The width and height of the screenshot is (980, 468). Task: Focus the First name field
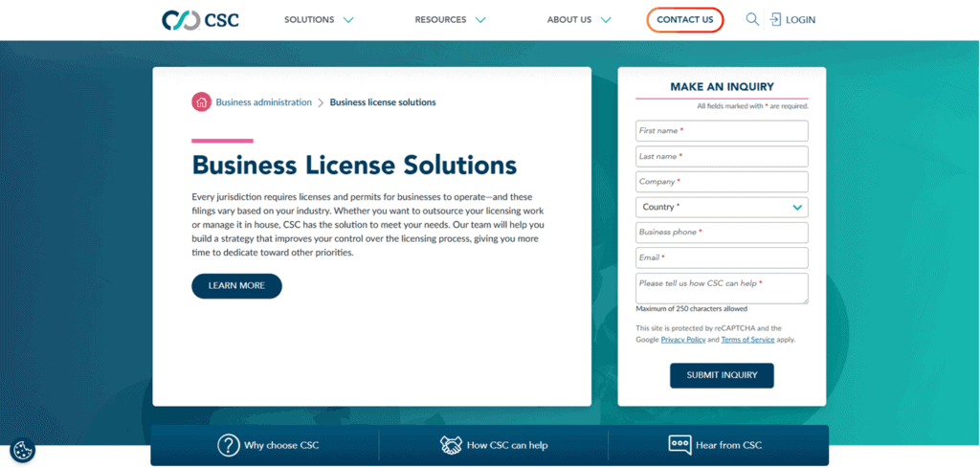point(722,130)
